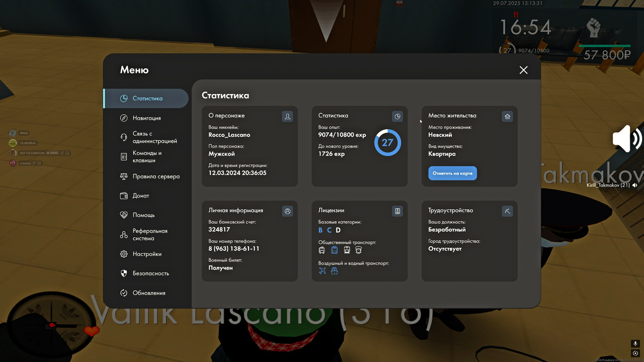Click the profile icon in the О персонаже card
The image size is (644, 362).
(x=287, y=117)
